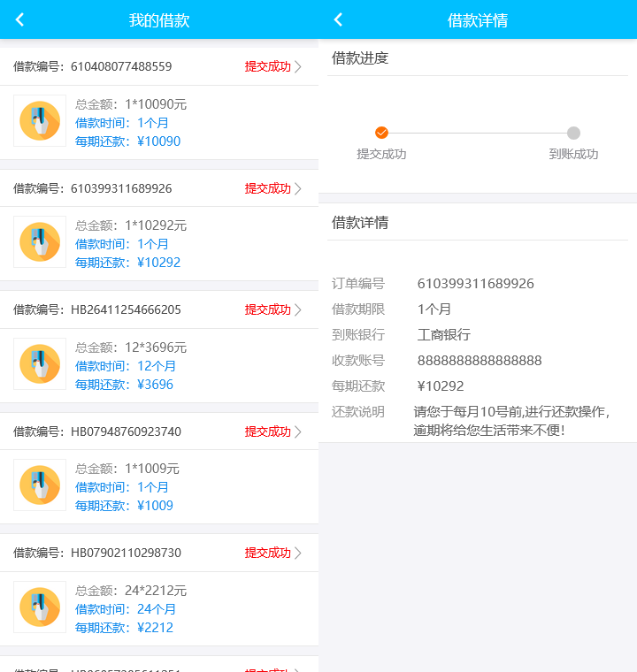Image resolution: width=637 pixels, height=672 pixels.
Task: Select ¥10292 repayment value in details
Action: (x=441, y=386)
